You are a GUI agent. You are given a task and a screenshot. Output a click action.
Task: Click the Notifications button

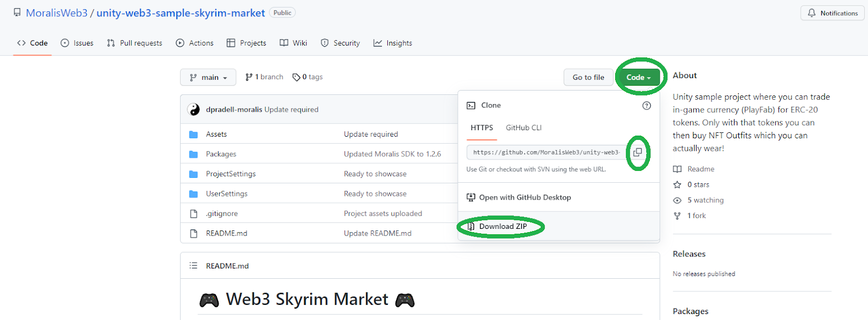[x=832, y=13]
